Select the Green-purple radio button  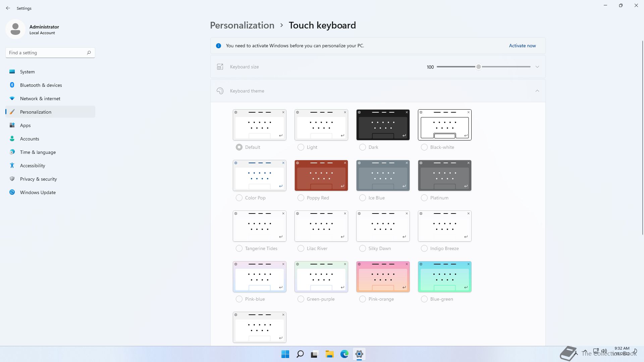pos(301,299)
